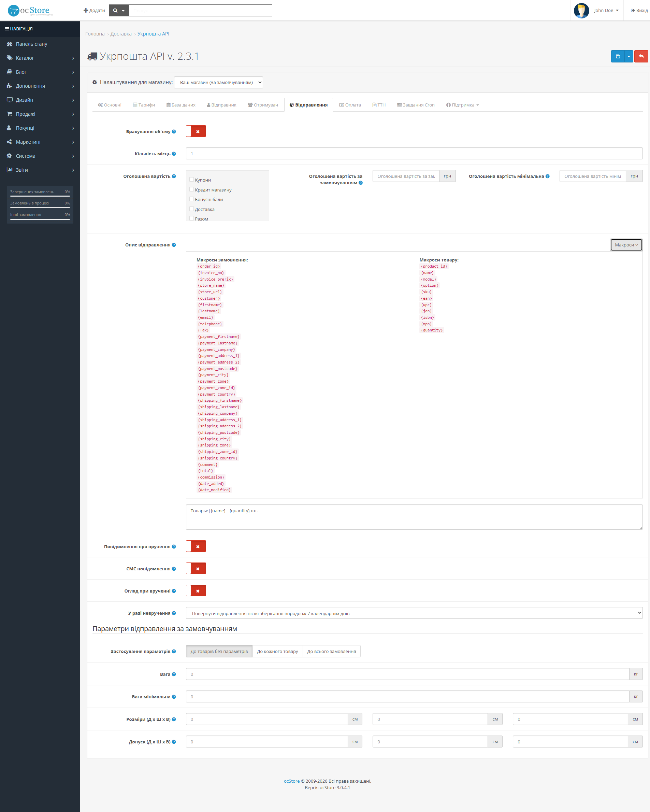The image size is (650, 812).
Task: Toggle СМС повідомлення switch
Action: pos(196,568)
